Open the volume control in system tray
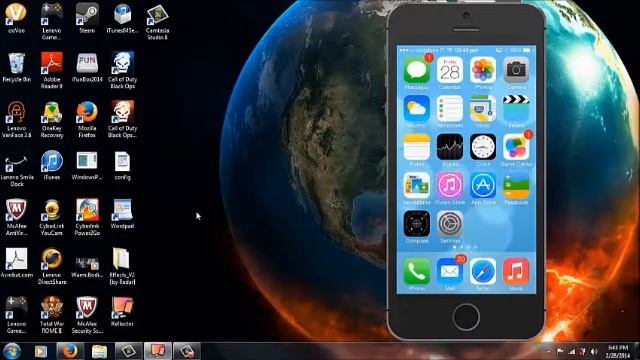This screenshot has width=640, height=360. click(x=594, y=352)
